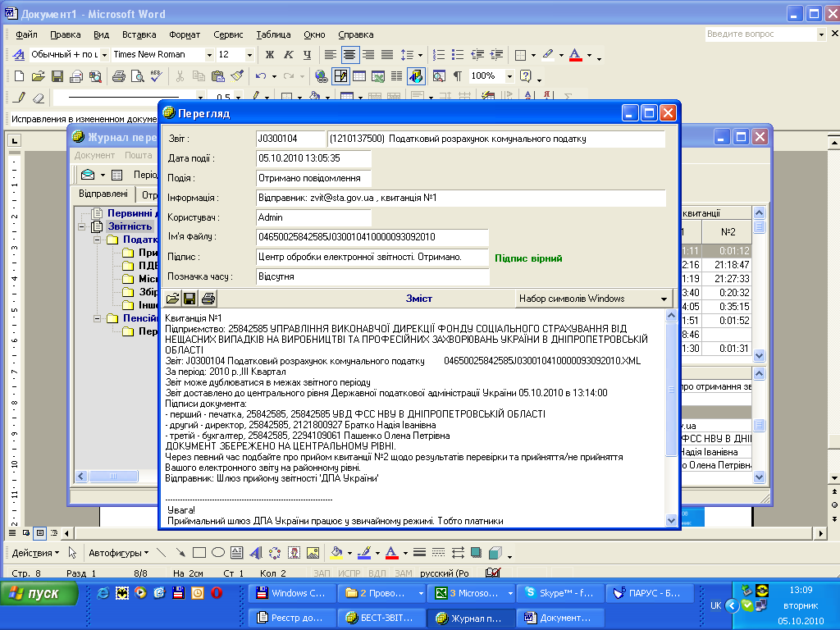Toggle italic formatting (К)

288,55
